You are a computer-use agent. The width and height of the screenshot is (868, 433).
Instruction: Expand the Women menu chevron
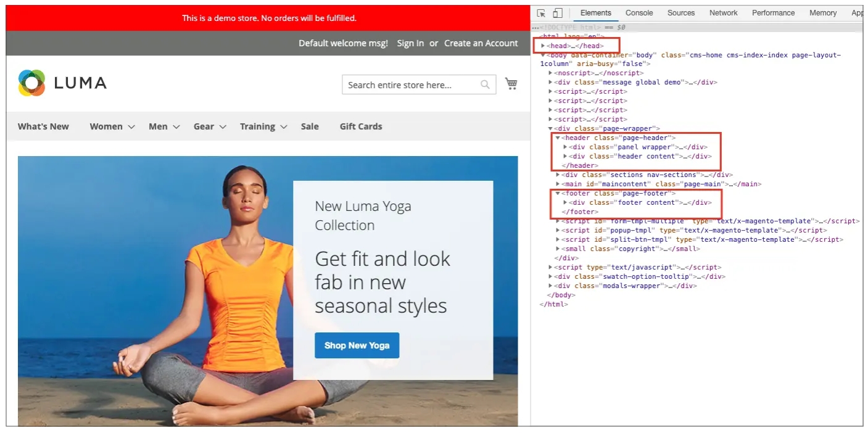coord(131,127)
